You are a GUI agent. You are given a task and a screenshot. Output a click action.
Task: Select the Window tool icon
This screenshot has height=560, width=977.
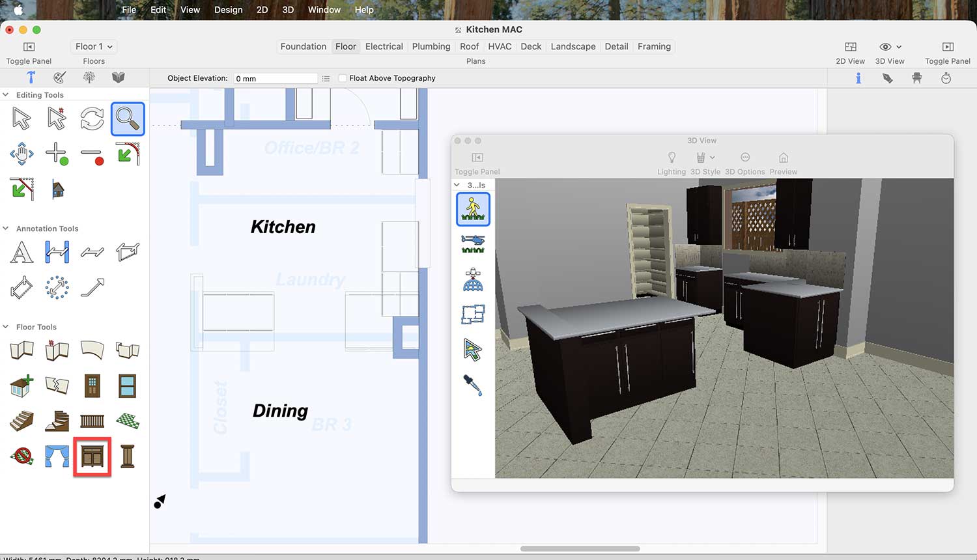point(127,386)
